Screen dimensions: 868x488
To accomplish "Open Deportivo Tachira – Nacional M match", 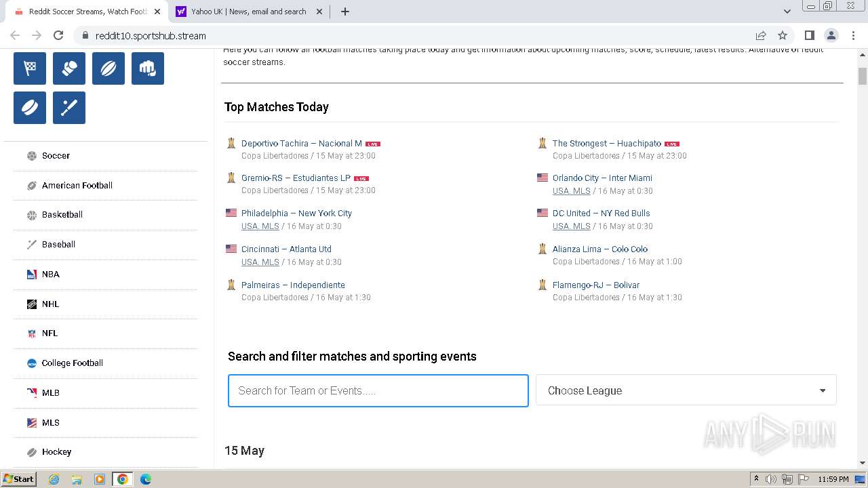I will tap(302, 144).
